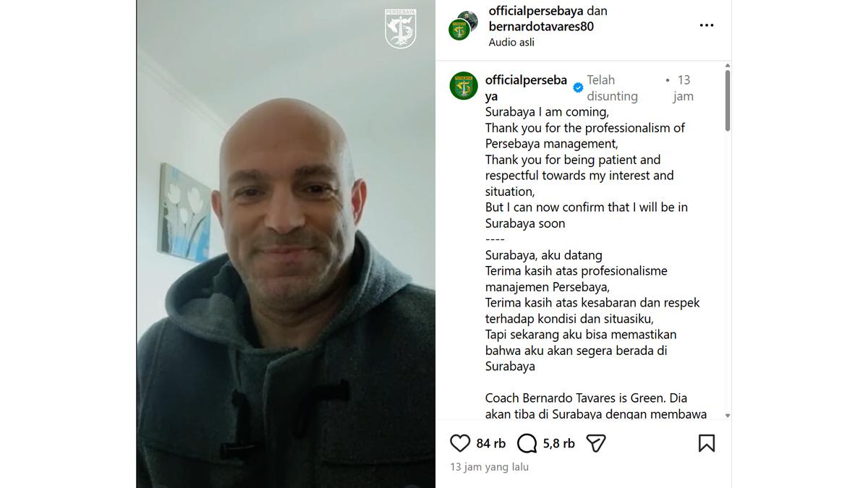Click 5,8 rb comments count
The image size is (868, 488).
[x=559, y=443]
